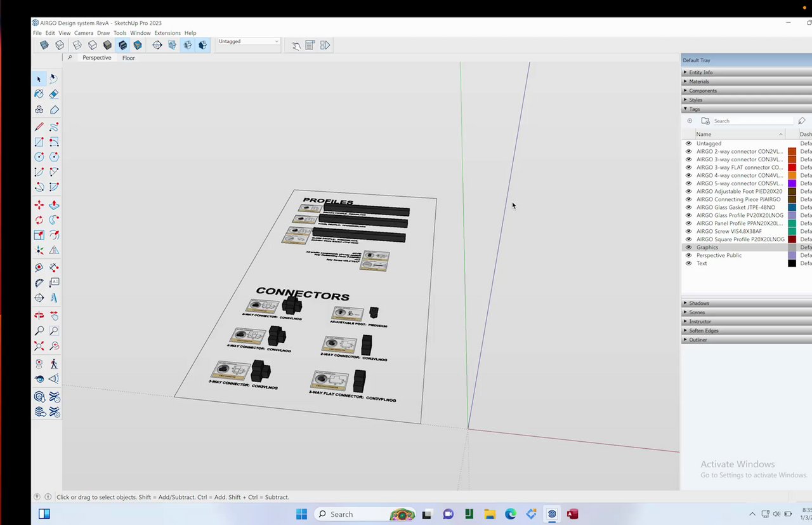812x525 pixels.
Task: Open the Extensions menu
Action: (x=167, y=33)
